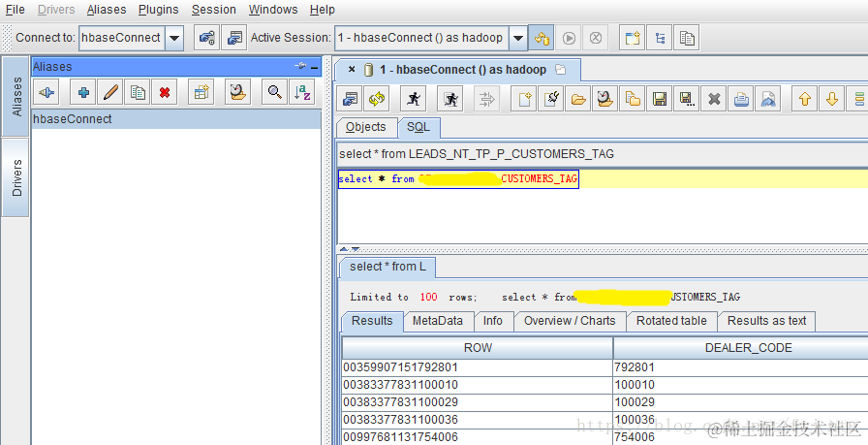Connect to the selected alias using the plug icon
This screenshot has height=445, width=868.
[x=46, y=92]
